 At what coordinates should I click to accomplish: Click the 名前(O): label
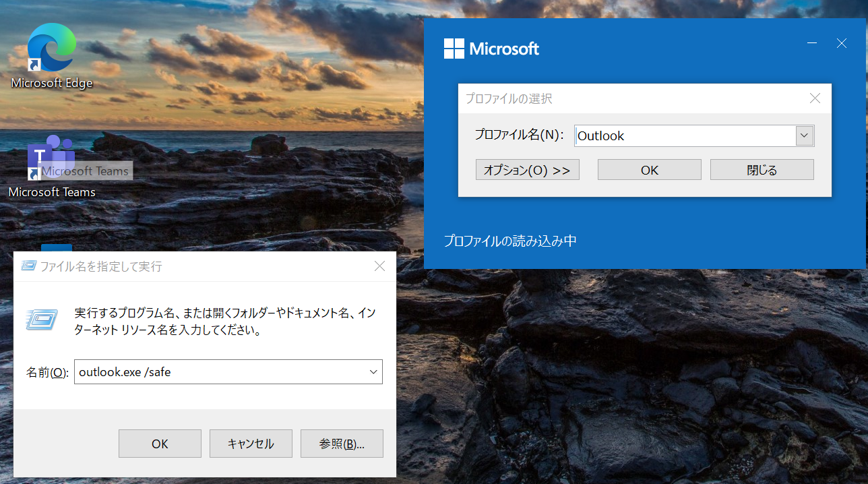[47, 372]
